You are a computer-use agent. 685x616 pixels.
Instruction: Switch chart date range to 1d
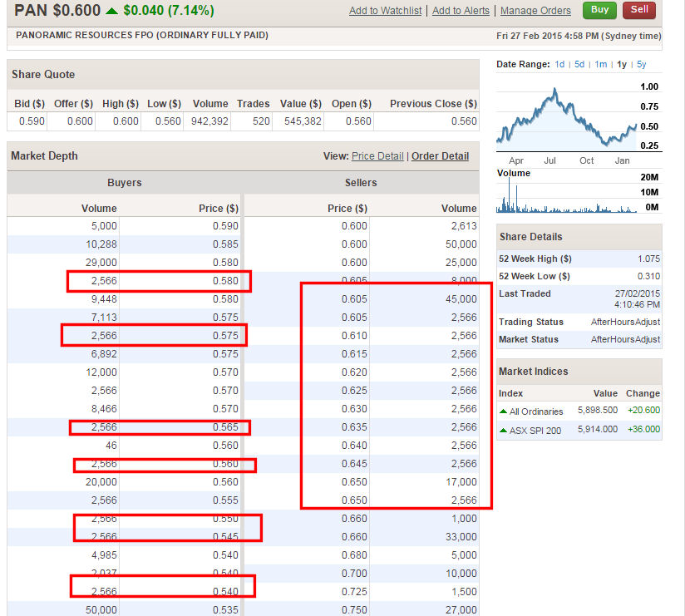tap(559, 64)
